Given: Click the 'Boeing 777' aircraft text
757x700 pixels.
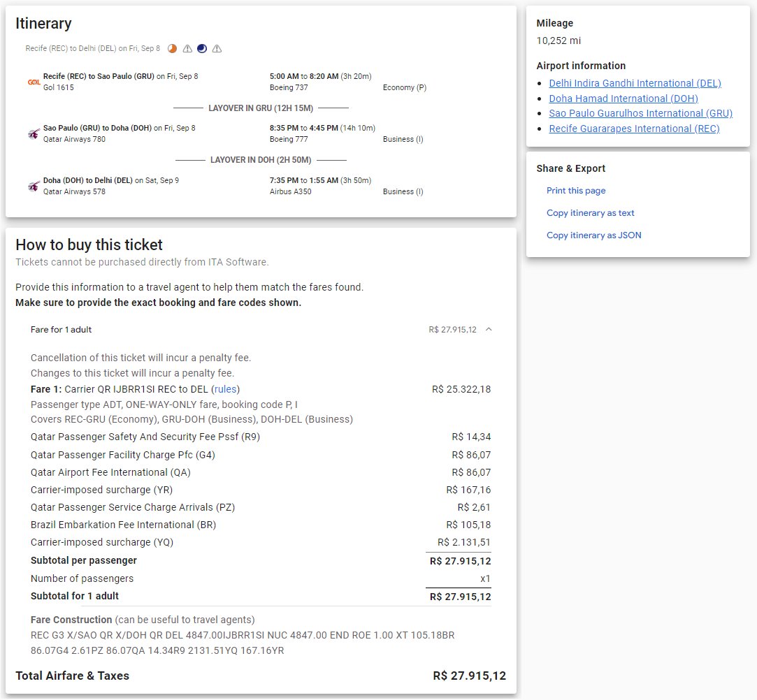Looking at the screenshot, I should [x=289, y=139].
